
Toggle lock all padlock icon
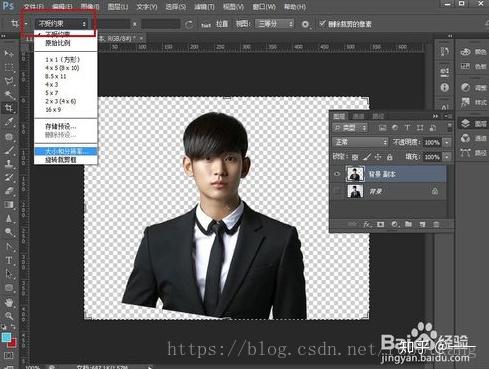pos(389,157)
